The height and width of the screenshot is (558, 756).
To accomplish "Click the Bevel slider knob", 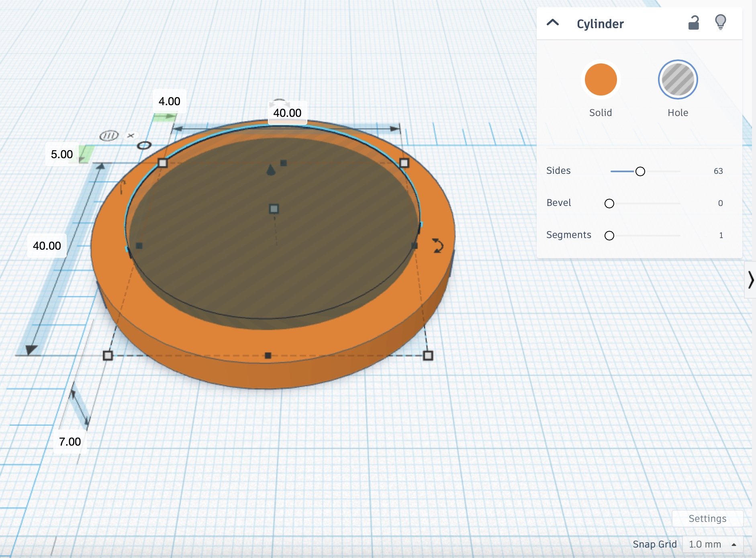I will click(609, 204).
